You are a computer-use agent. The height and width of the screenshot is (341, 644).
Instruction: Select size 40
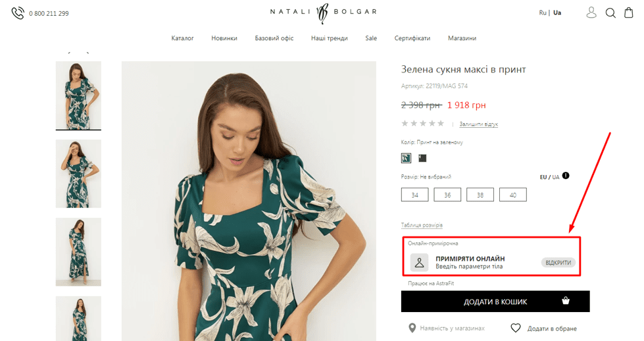pyautogui.click(x=512, y=195)
